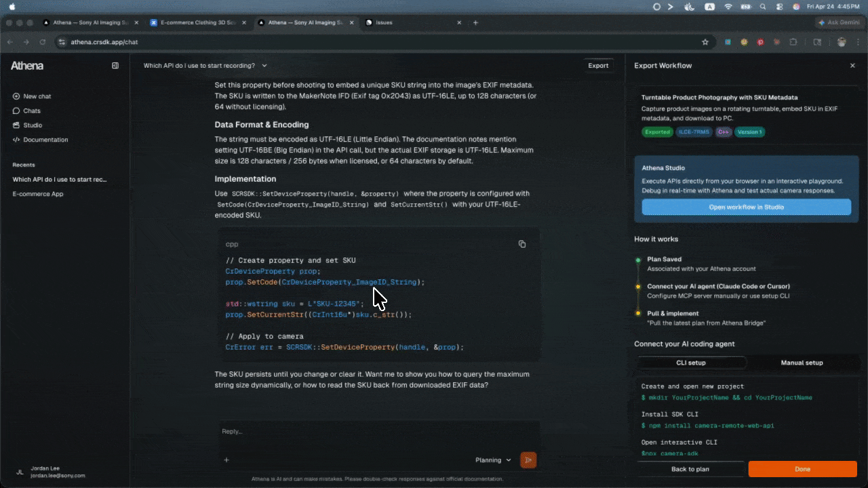Open the Apple menu
868x488 pixels.
tap(12, 6)
